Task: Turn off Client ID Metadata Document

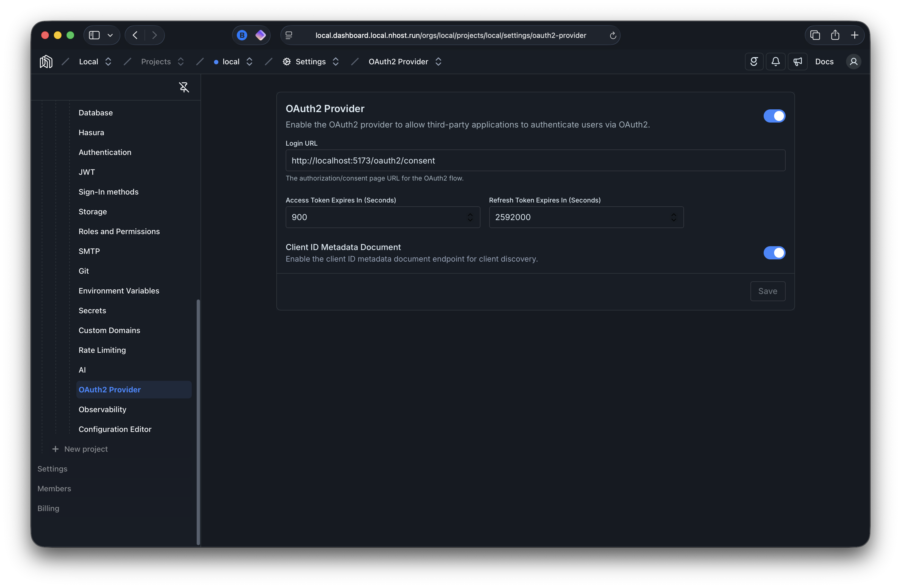Action: point(774,253)
